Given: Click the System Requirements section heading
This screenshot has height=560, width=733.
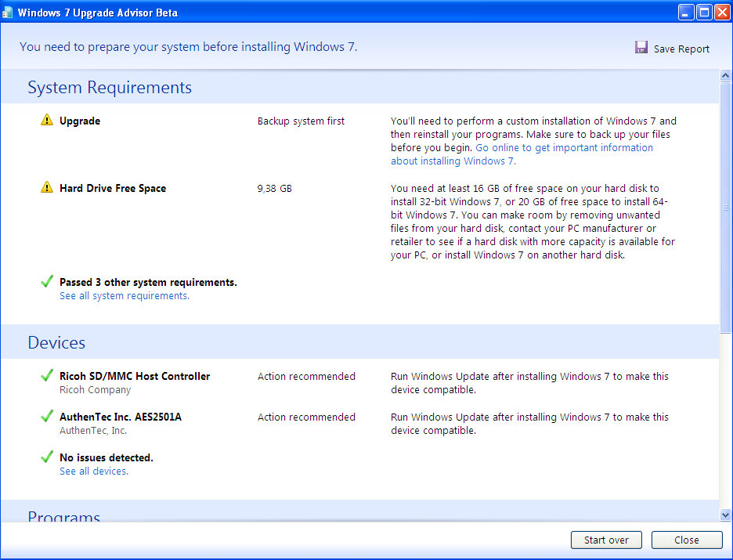Looking at the screenshot, I should [x=110, y=88].
